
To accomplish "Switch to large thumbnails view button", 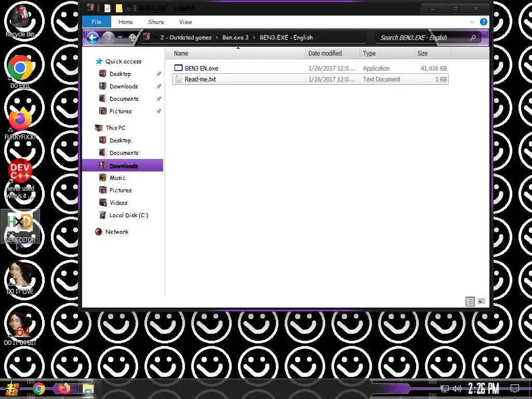I will tap(482, 301).
